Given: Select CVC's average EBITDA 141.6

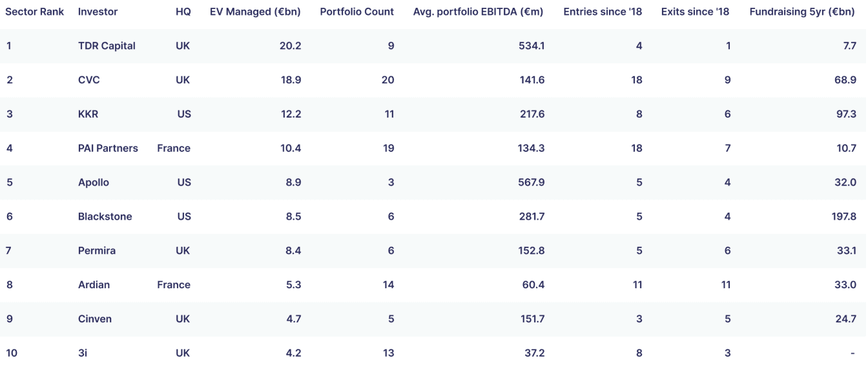Looking at the screenshot, I should coord(533,80).
